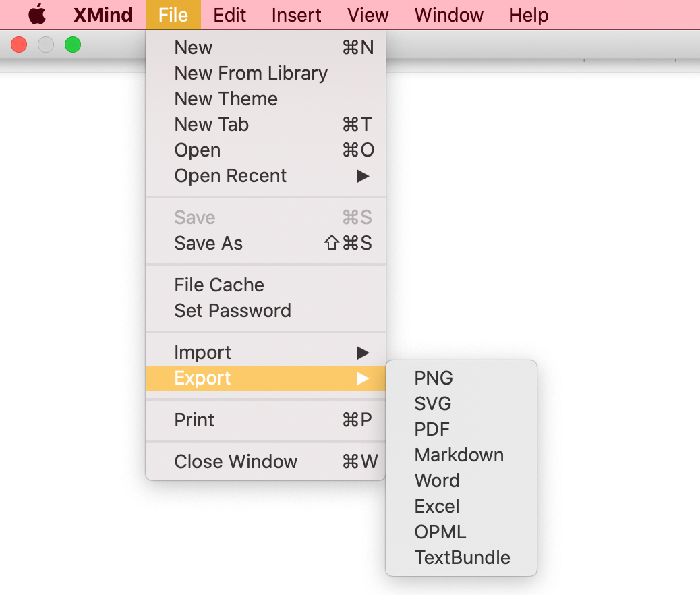Export the mind map as PDF

coord(461,430)
